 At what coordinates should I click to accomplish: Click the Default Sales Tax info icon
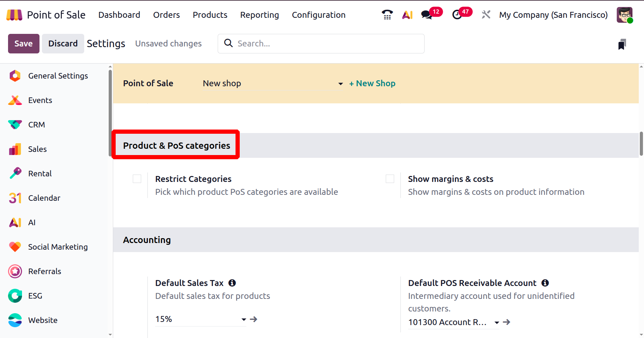pyautogui.click(x=232, y=283)
